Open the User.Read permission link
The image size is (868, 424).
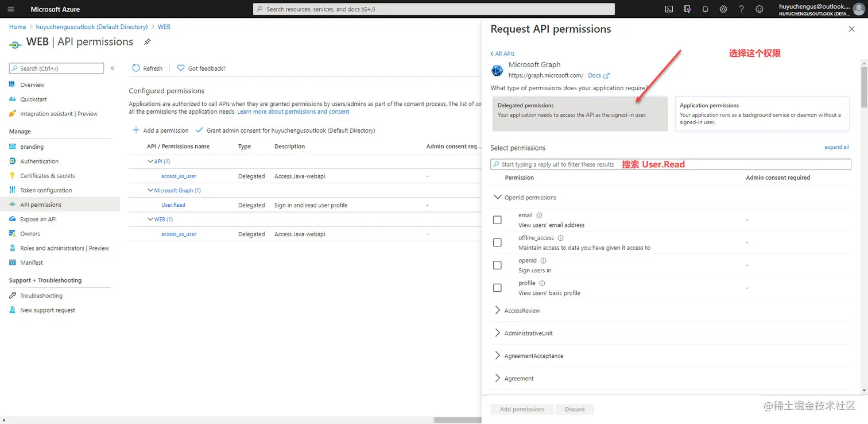[x=173, y=205]
